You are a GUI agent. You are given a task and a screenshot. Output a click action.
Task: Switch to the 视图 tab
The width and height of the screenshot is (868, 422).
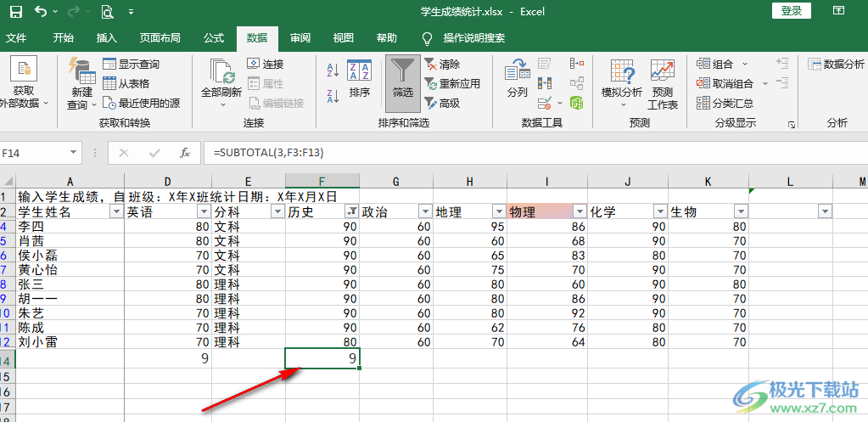[344, 38]
